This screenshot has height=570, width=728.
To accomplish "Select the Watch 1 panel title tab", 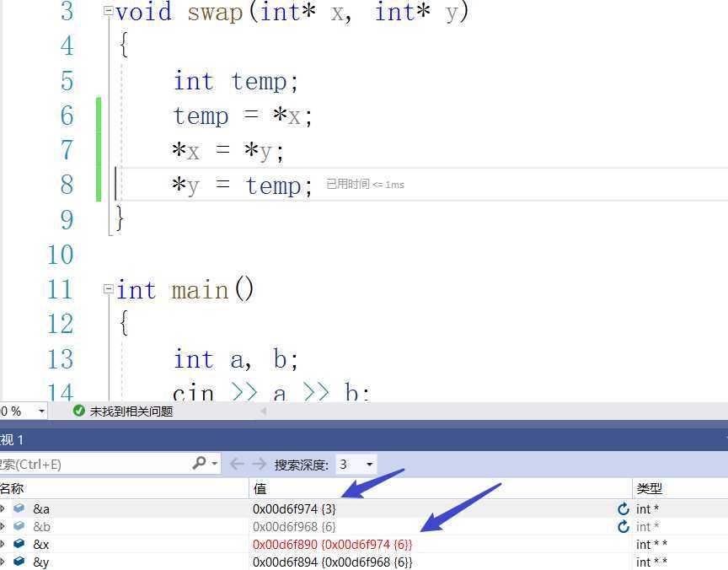I will tap(12, 439).
